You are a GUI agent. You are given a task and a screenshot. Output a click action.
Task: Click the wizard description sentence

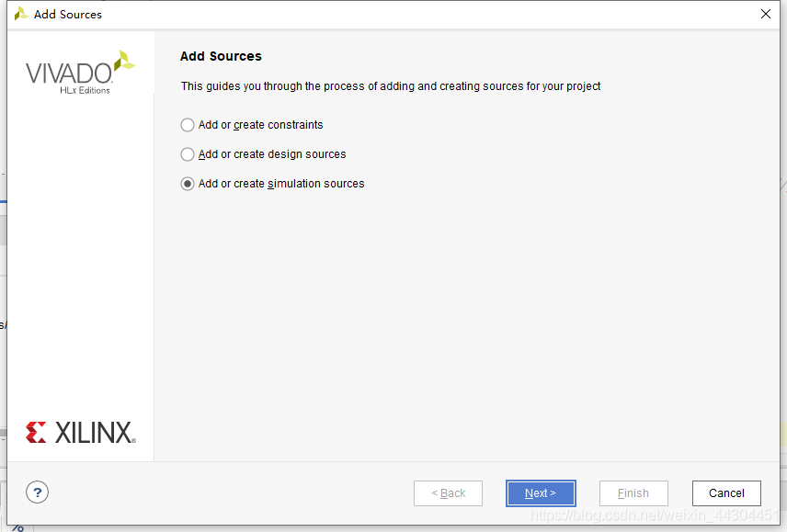coord(391,86)
